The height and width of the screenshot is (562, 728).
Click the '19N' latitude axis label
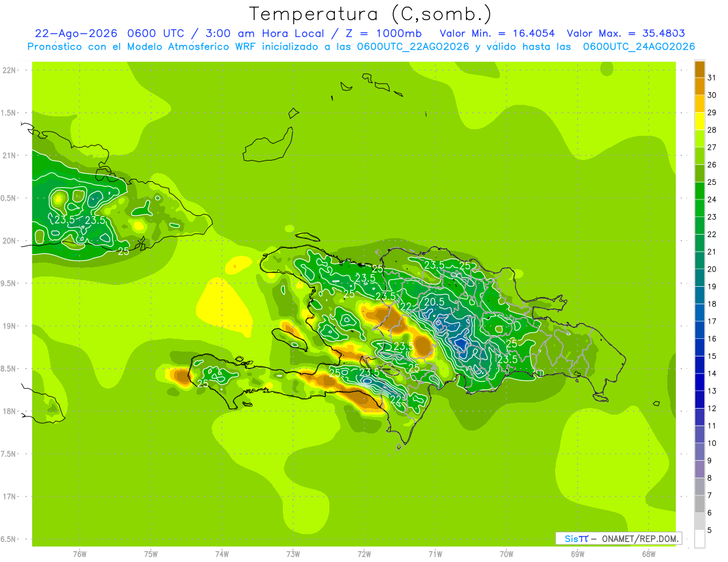pos(10,326)
